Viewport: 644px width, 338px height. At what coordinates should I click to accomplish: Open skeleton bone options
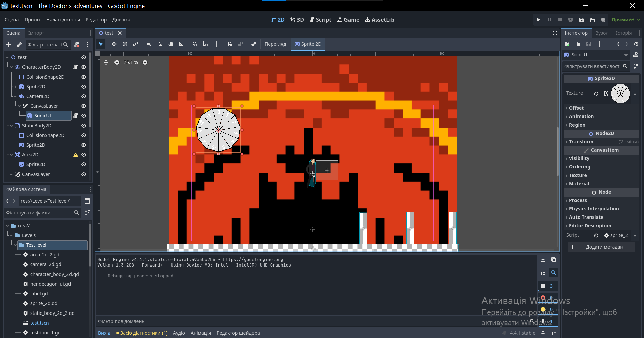254,44
